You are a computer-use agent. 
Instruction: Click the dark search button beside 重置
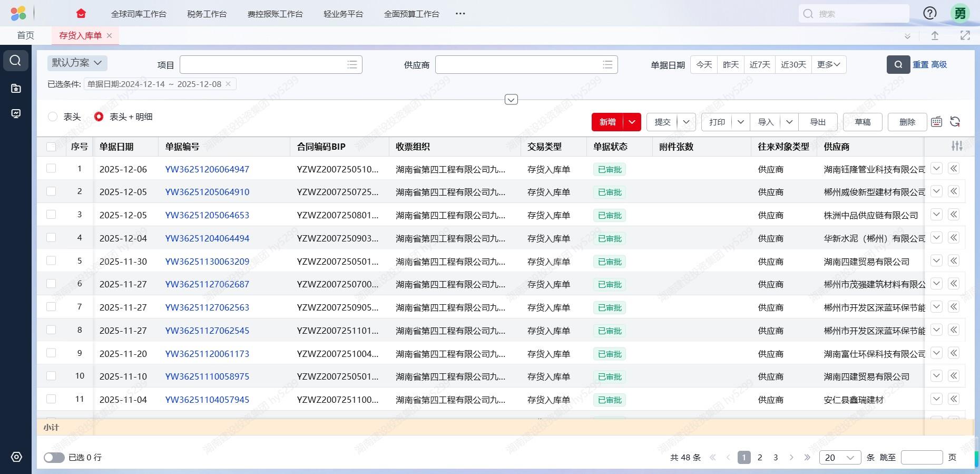[x=898, y=64]
